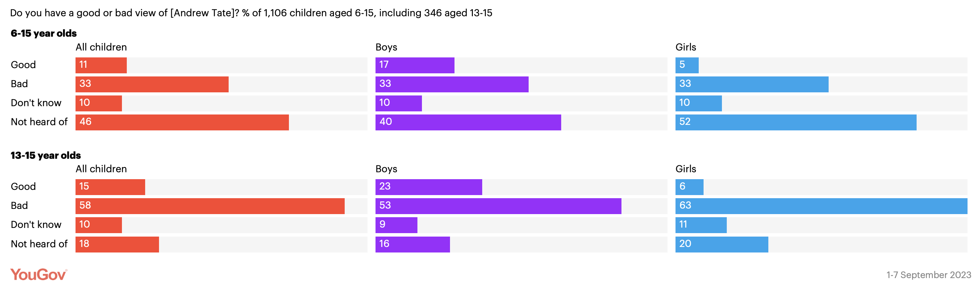Click the purple bar showing 9
The image size is (980, 285).
tap(396, 225)
